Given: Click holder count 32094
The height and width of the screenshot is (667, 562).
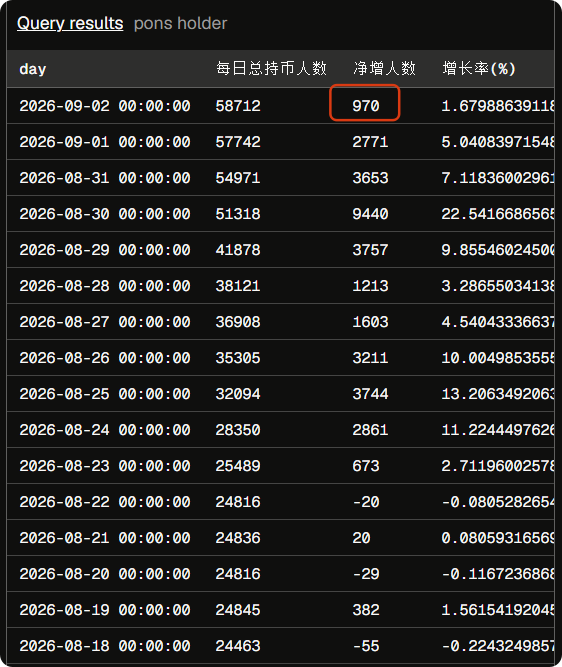Looking at the screenshot, I should tap(238, 394).
